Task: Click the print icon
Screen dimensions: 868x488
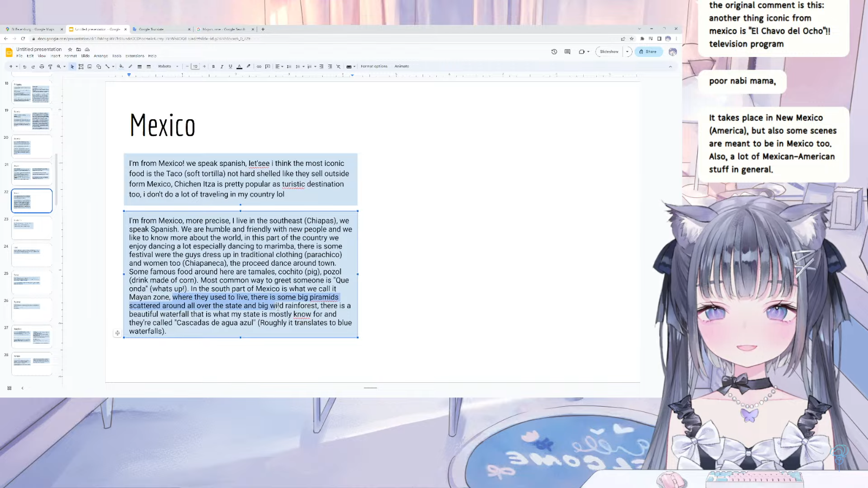Action: [42, 66]
